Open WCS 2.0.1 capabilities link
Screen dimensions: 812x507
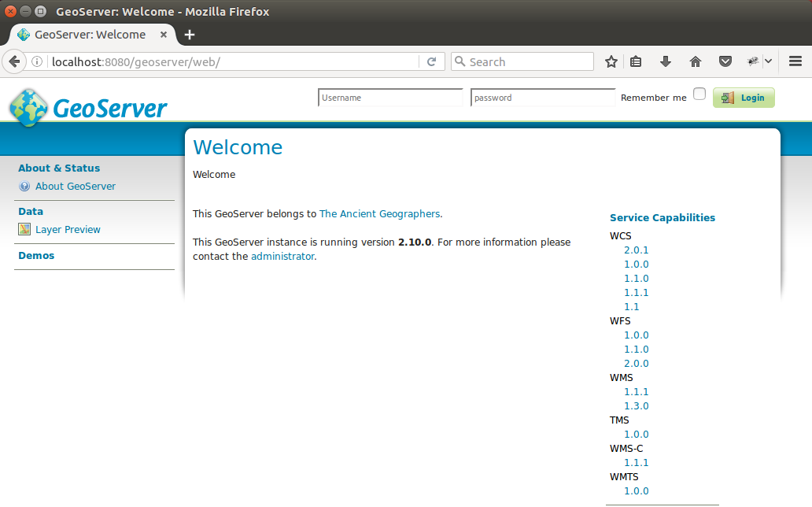636,250
